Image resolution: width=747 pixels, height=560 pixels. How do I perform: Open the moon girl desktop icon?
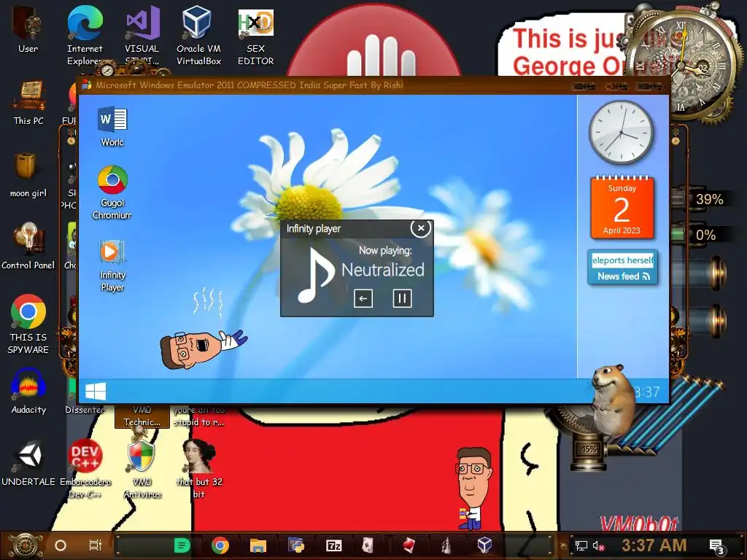28,175
